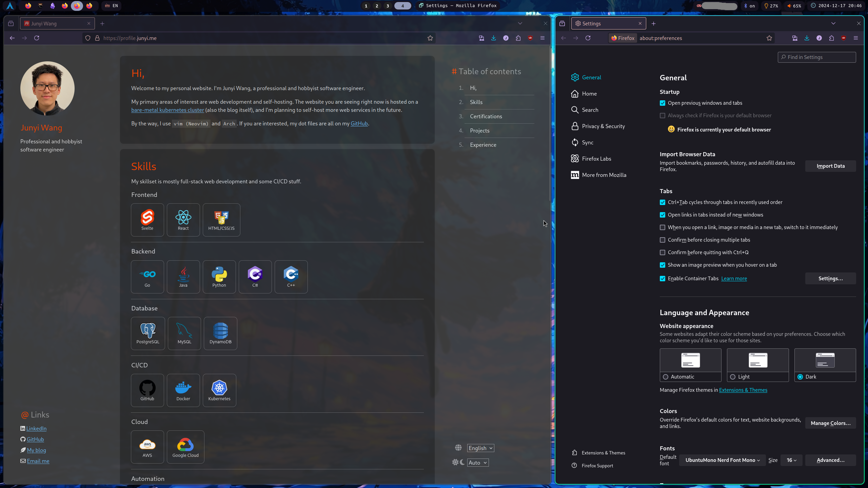Click Manage Colors button
The image size is (868, 488).
click(x=830, y=423)
